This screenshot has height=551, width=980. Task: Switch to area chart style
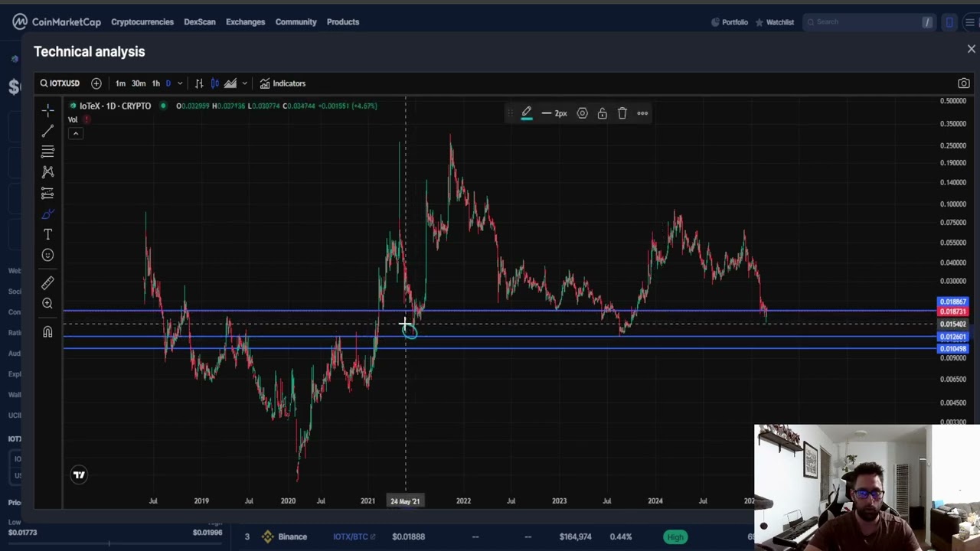(230, 83)
